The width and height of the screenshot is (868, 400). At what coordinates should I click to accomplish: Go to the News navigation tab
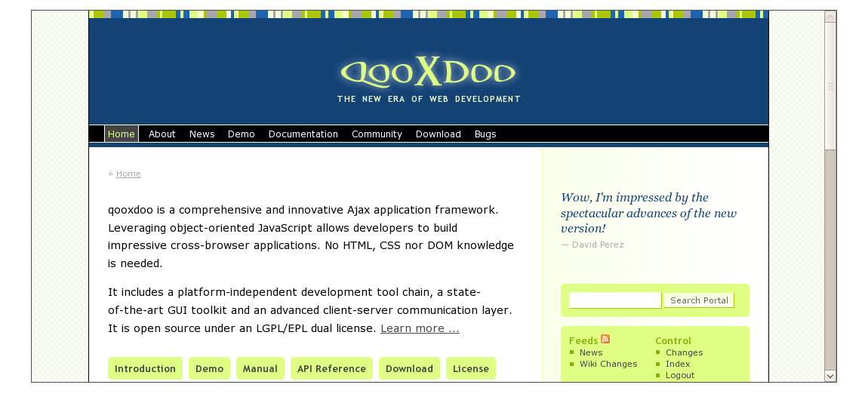point(202,134)
